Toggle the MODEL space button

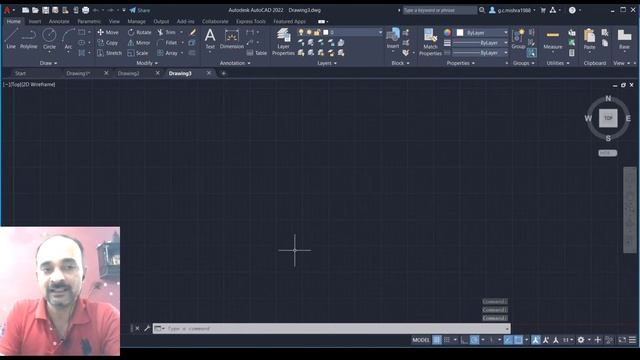coord(421,340)
